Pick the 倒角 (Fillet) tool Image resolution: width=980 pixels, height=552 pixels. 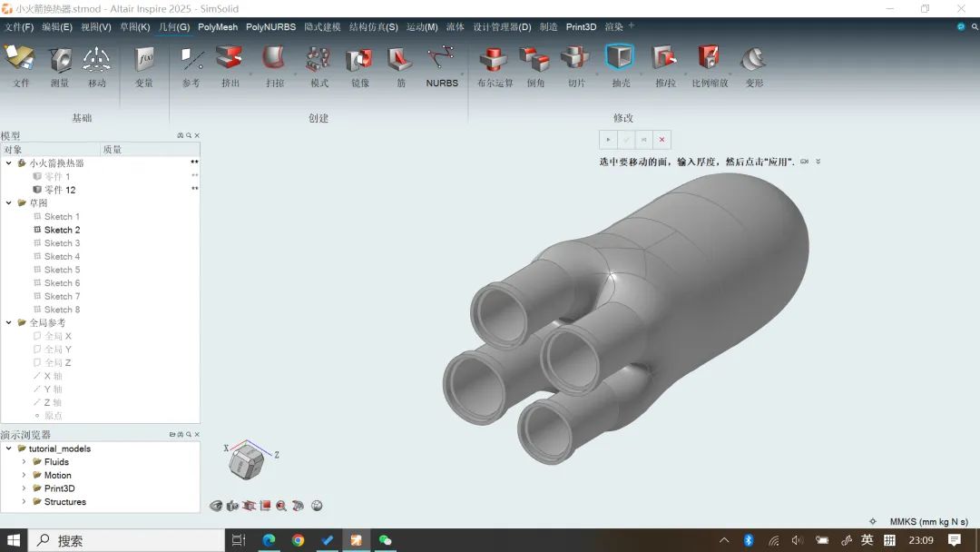[535, 60]
